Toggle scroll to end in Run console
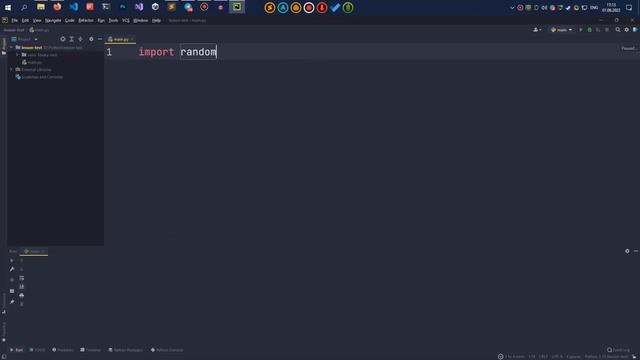The image size is (640, 360). [x=22, y=287]
